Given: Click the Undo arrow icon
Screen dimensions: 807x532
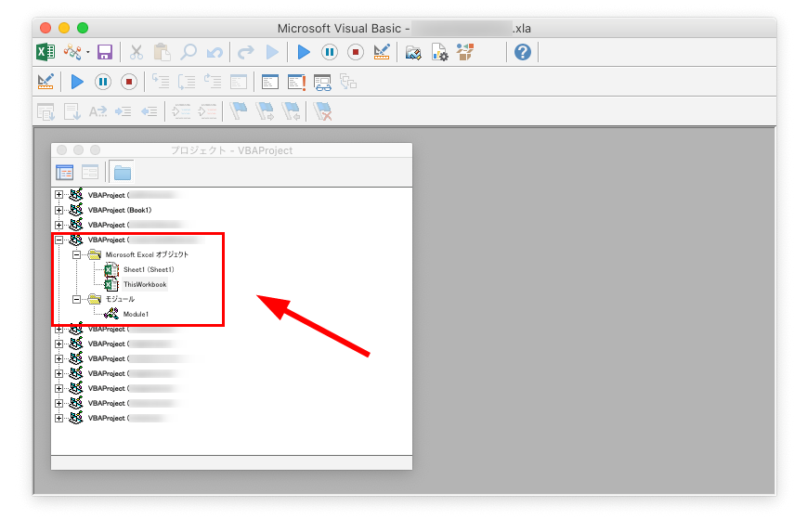Looking at the screenshot, I should tap(215, 52).
